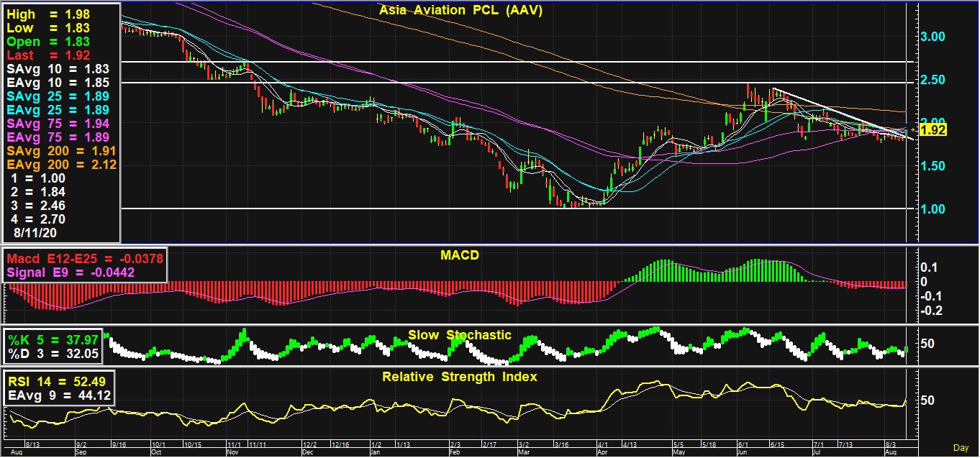Select the EAvg 75 = 1.89 legend row
The height and width of the screenshot is (458, 980).
coord(58,137)
